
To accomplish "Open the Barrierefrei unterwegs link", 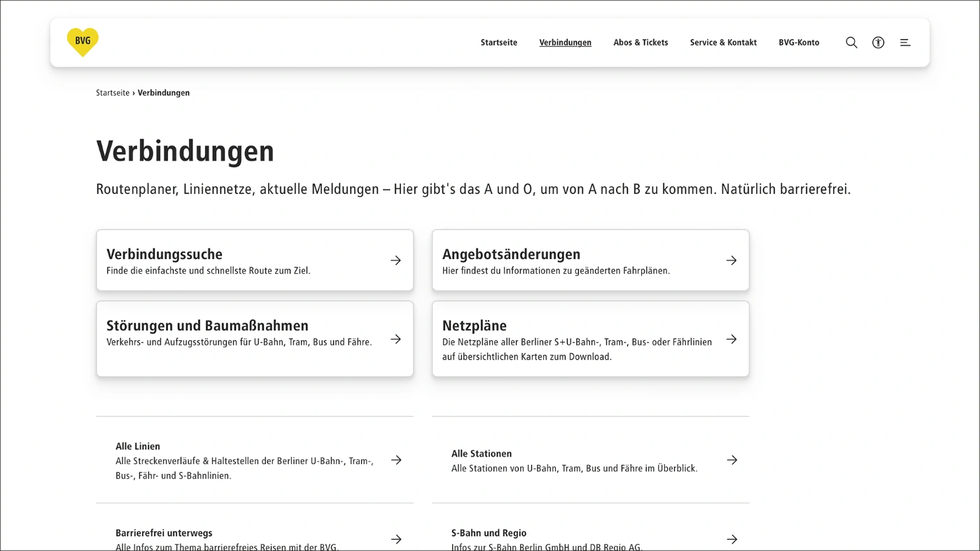I will [164, 533].
